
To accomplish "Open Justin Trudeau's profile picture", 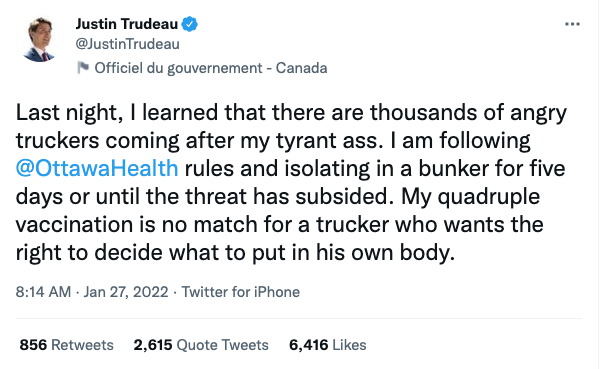I will pos(39,39).
